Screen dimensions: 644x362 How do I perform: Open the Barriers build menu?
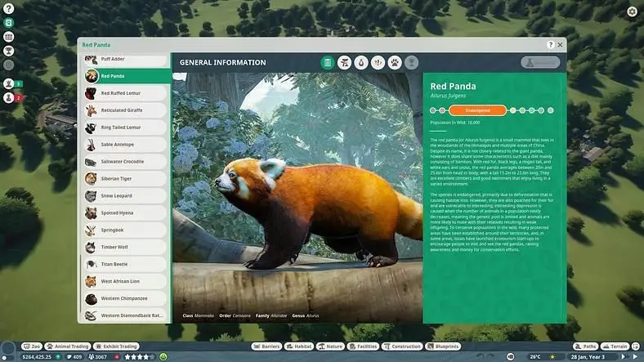(266, 346)
